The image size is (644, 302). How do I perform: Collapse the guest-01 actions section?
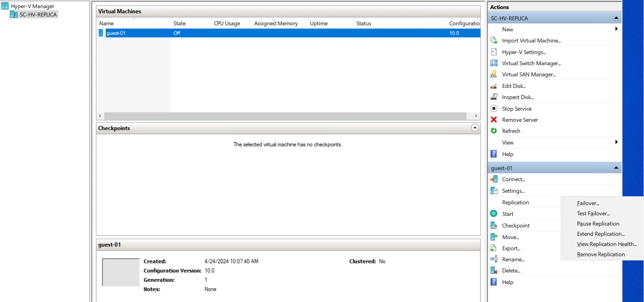click(616, 168)
